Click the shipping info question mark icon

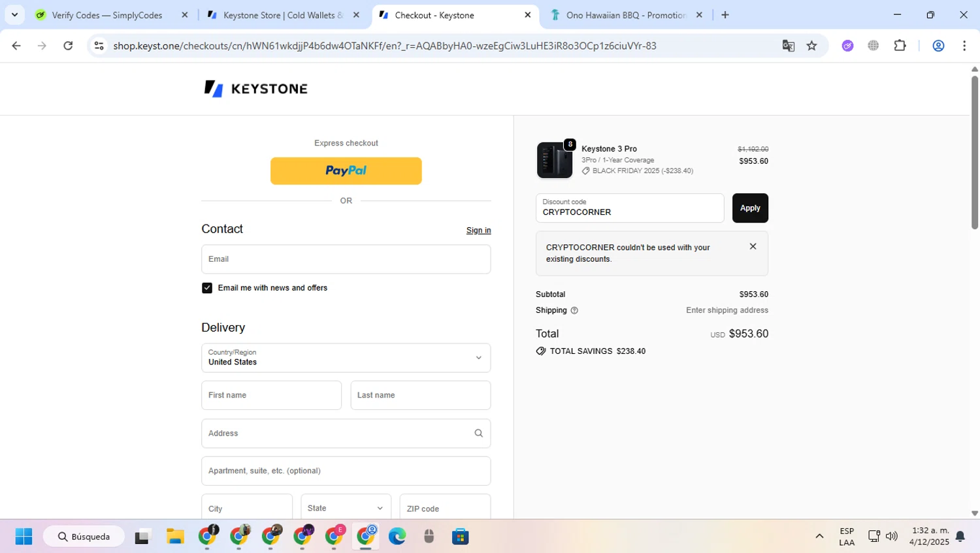[x=574, y=311]
